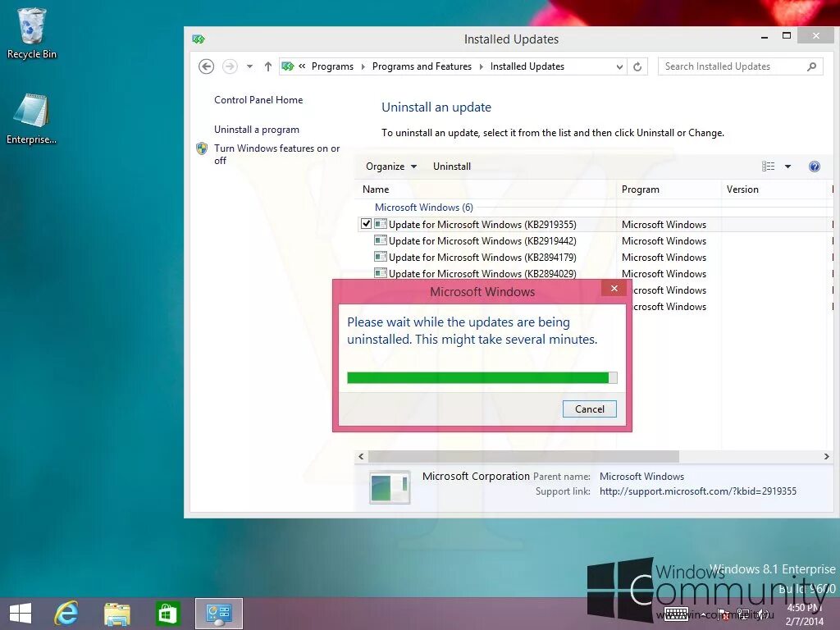Click the Programs breadcrumb
840x630 pixels.
[x=333, y=66]
